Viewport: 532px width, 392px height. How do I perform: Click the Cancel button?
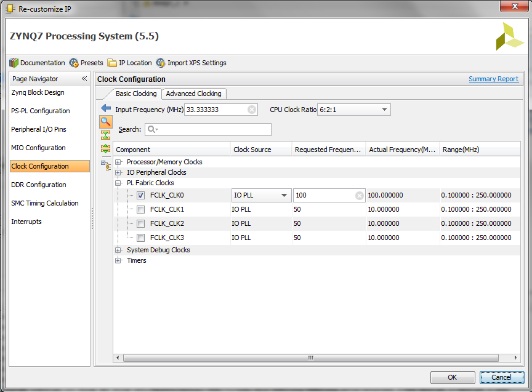point(501,377)
